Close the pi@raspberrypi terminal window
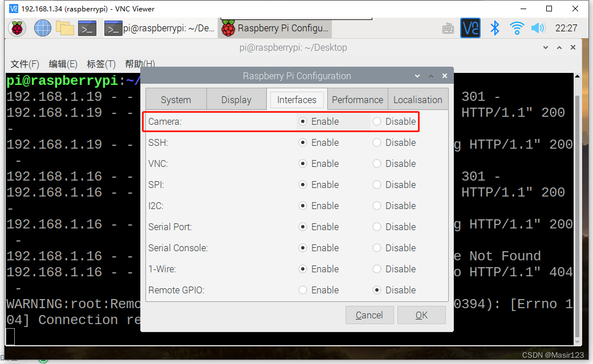Screen dimensions: 593x364 click(x=573, y=47)
